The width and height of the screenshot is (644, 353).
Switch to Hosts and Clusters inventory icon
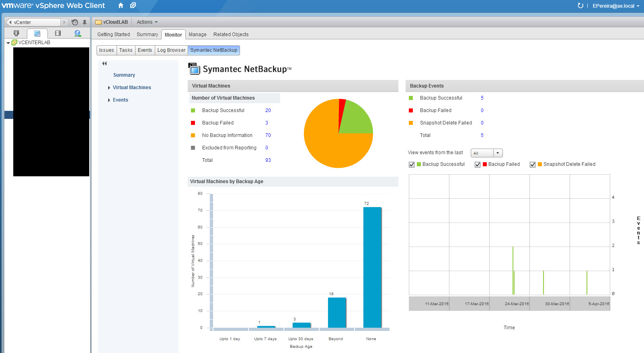click(x=16, y=33)
